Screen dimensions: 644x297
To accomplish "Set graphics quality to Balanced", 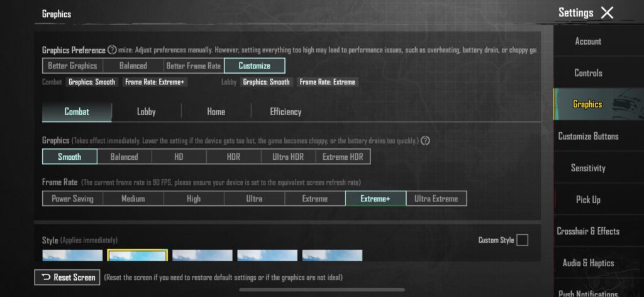I will tap(124, 157).
